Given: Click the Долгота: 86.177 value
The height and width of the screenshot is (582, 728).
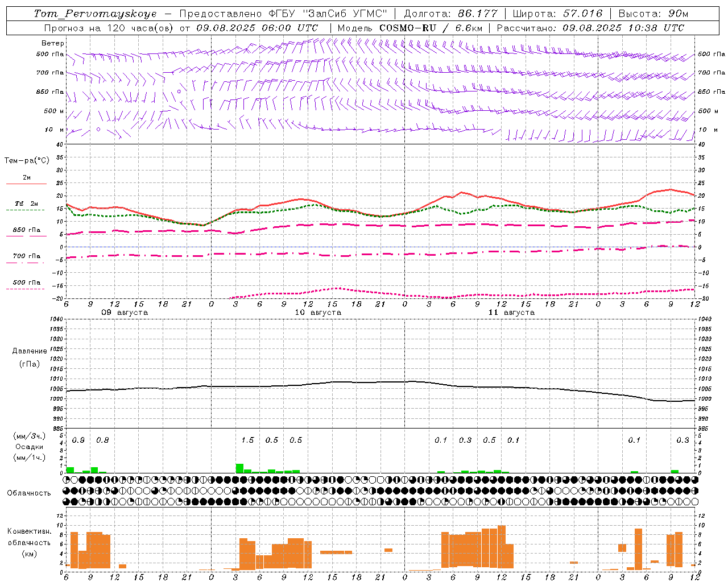Looking at the screenshot, I should (x=450, y=14).
